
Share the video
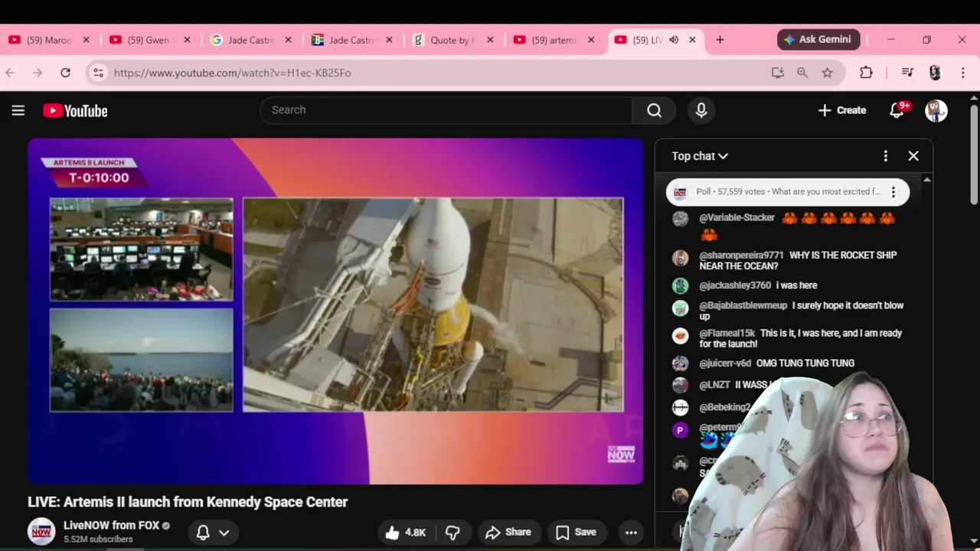click(x=508, y=533)
